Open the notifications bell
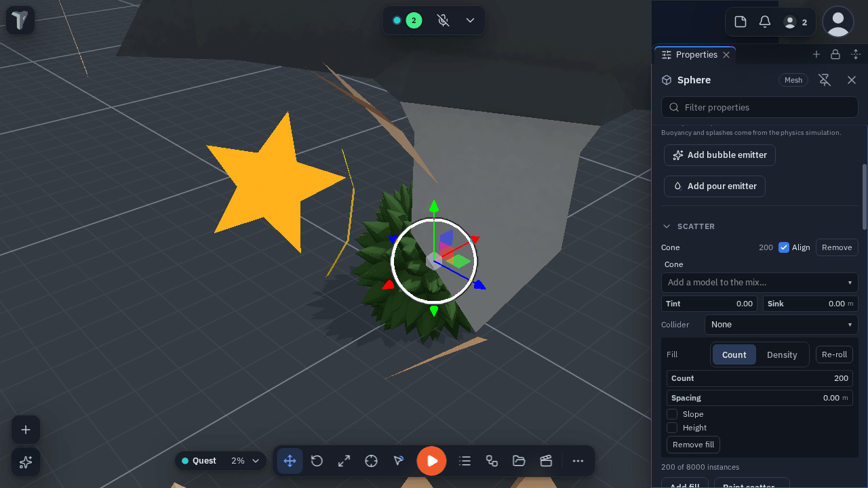 pos(765,22)
